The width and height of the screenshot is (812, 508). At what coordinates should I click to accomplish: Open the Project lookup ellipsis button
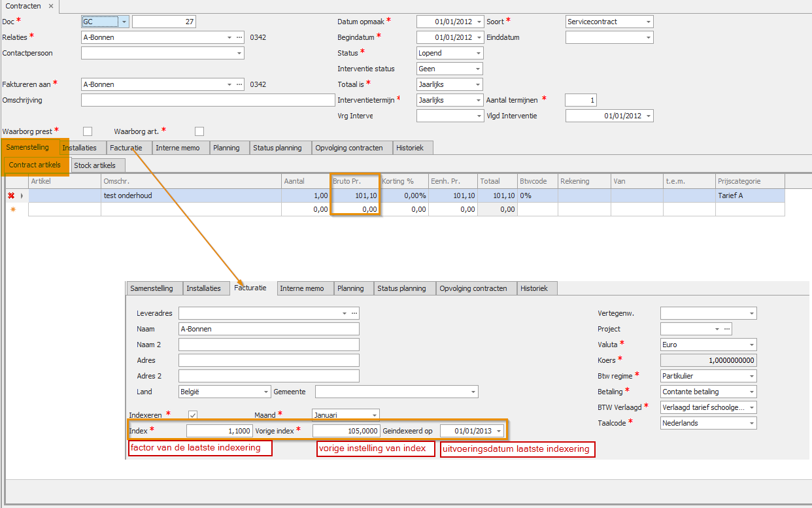[726, 329]
